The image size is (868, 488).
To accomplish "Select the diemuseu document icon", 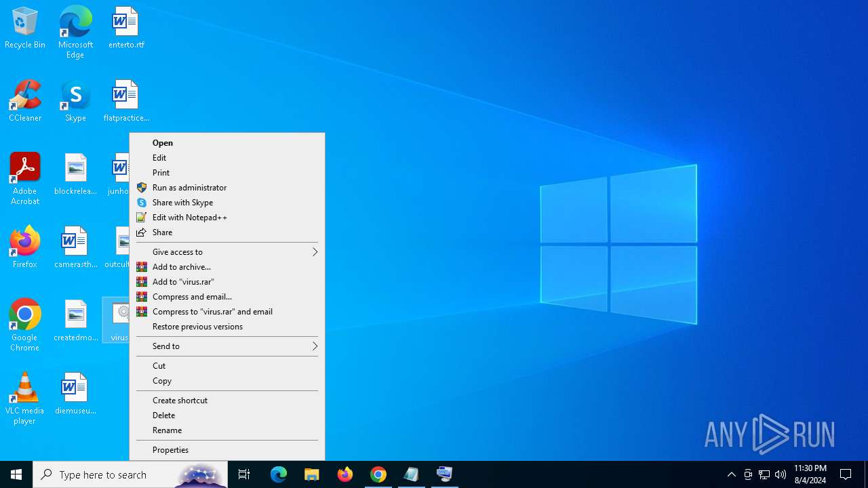I will point(75,394).
